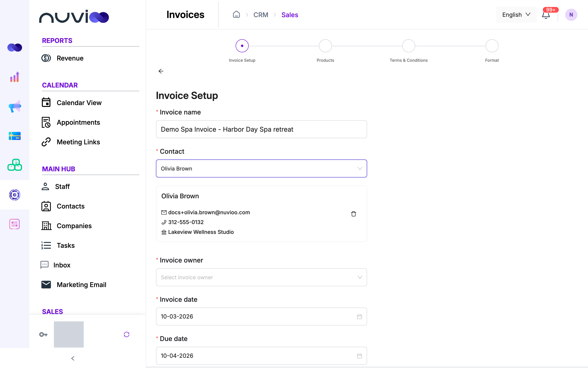Go to the Products step

pos(325,46)
